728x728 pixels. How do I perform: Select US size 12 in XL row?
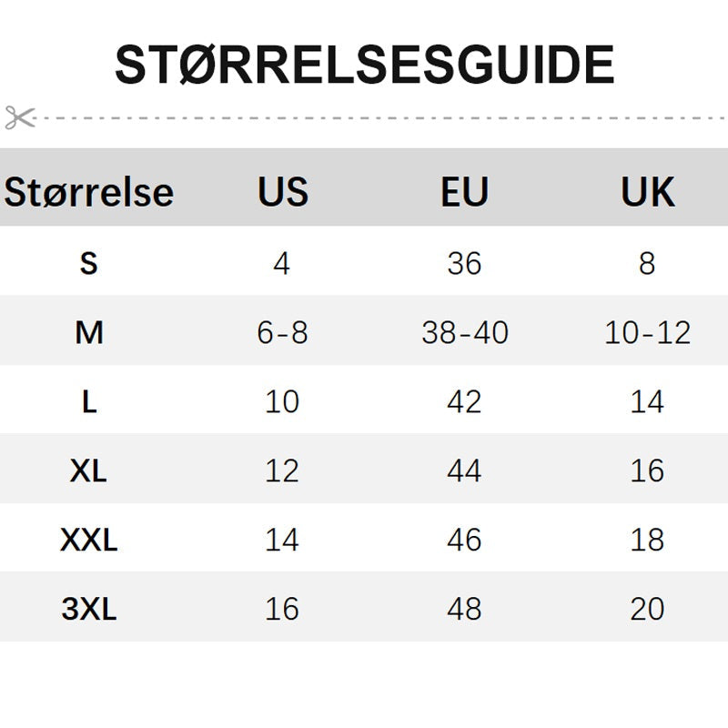[x=282, y=471]
